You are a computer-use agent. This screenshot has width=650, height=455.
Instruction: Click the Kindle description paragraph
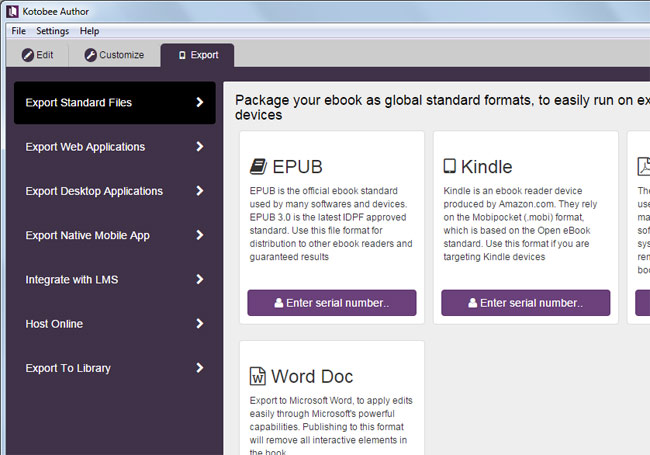click(x=520, y=224)
